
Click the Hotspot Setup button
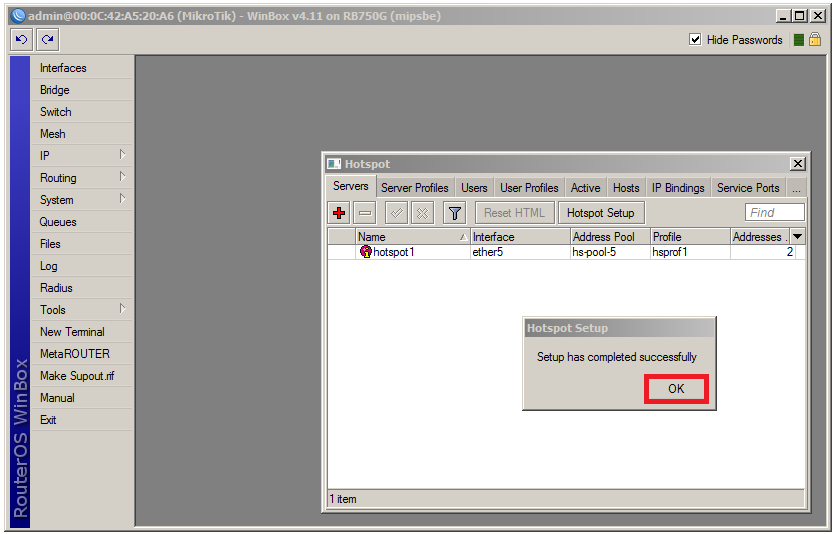pyautogui.click(x=600, y=213)
